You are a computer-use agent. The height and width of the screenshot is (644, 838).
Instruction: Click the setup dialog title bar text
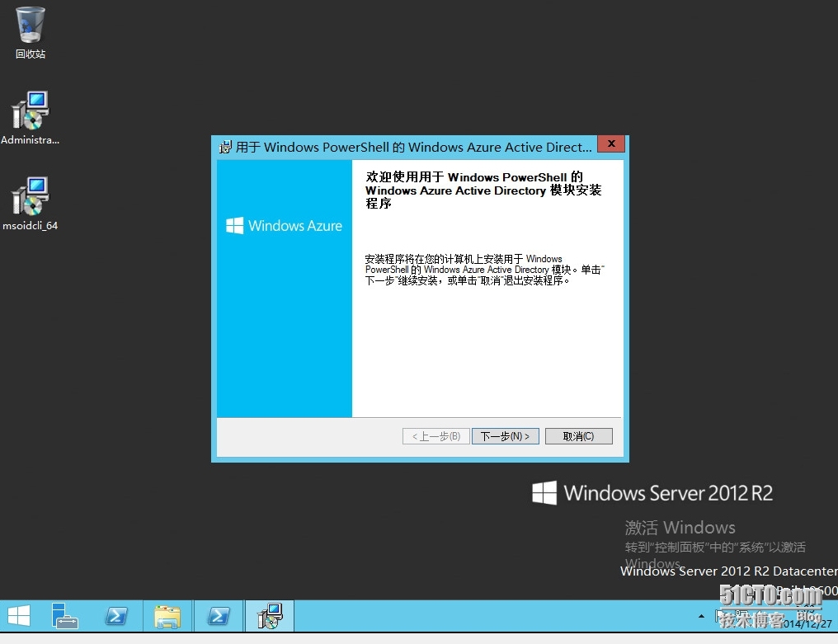pyautogui.click(x=414, y=147)
